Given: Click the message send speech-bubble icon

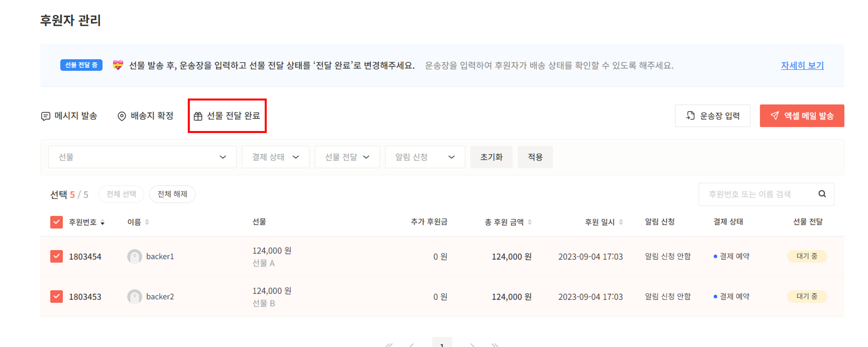Looking at the screenshot, I should coord(46,116).
